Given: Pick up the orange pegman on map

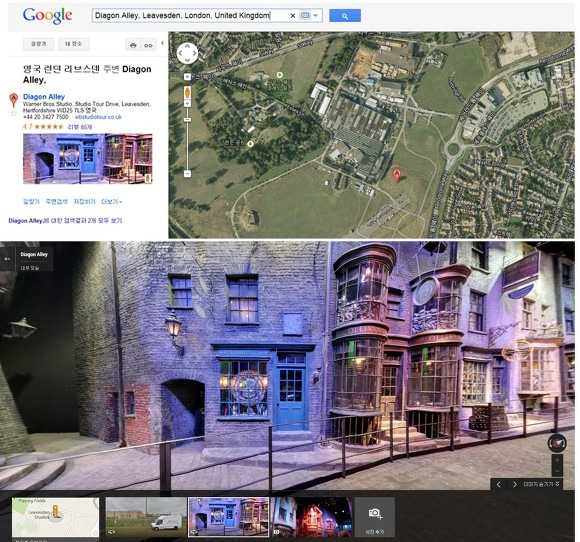Looking at the screenshot, I should pyautogui.click(x=187, y=92).
